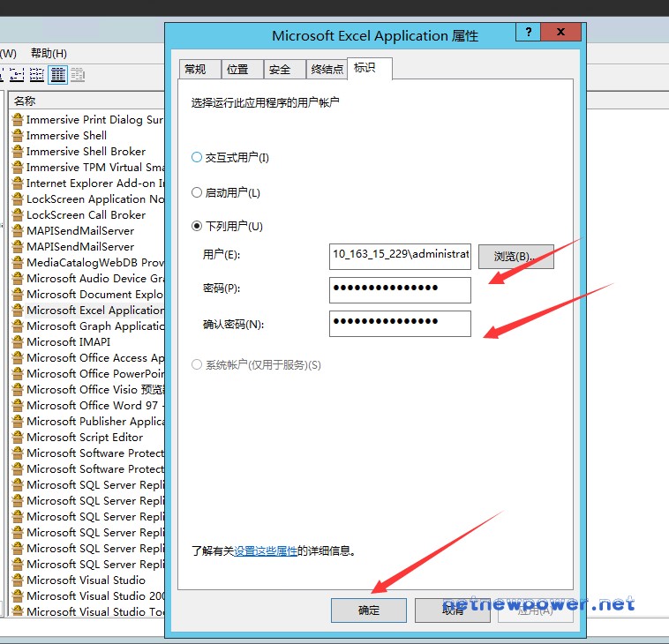Close the Excel Application properties dialog
The image size is (669, 644).
click(560, 32)
